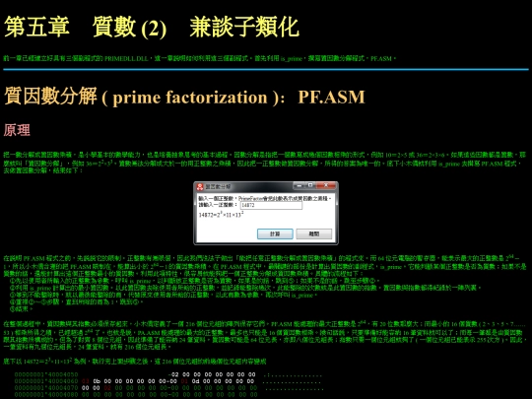The image size is (532, 399).
Task: Minimize the 質因數分解 dialog window
Action: coord(299,185)
